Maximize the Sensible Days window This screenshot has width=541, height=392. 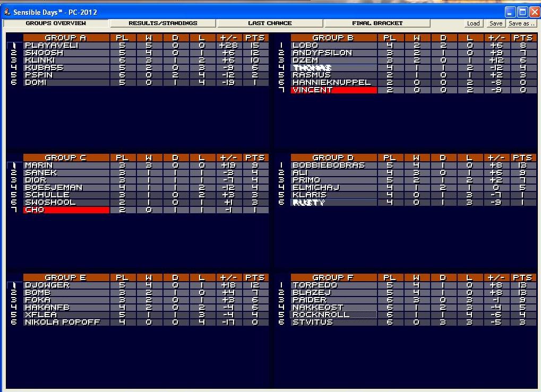522,12
